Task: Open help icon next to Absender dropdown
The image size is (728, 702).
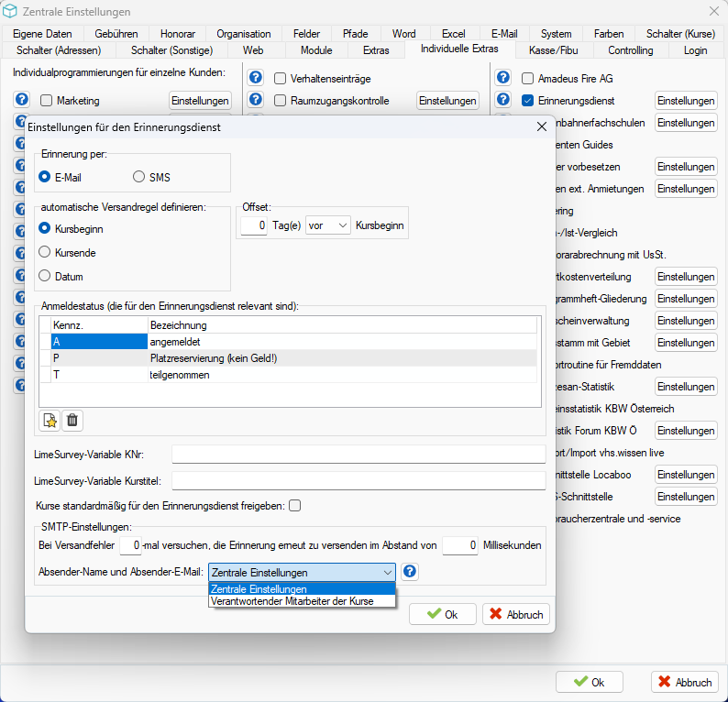Action: point(410,571)
